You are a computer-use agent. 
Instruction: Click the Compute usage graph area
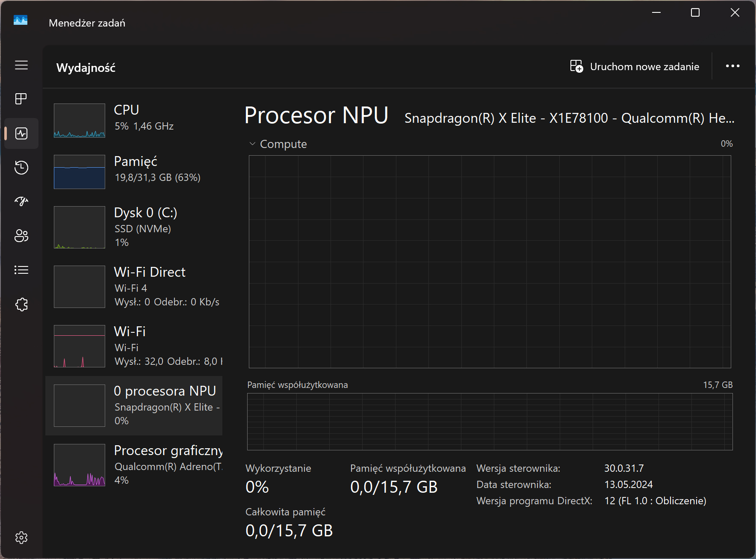[490, 262]
